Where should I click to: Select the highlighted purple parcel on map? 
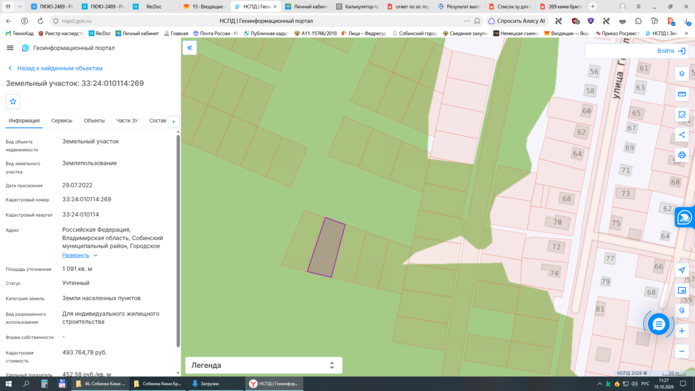coord(326,247)
